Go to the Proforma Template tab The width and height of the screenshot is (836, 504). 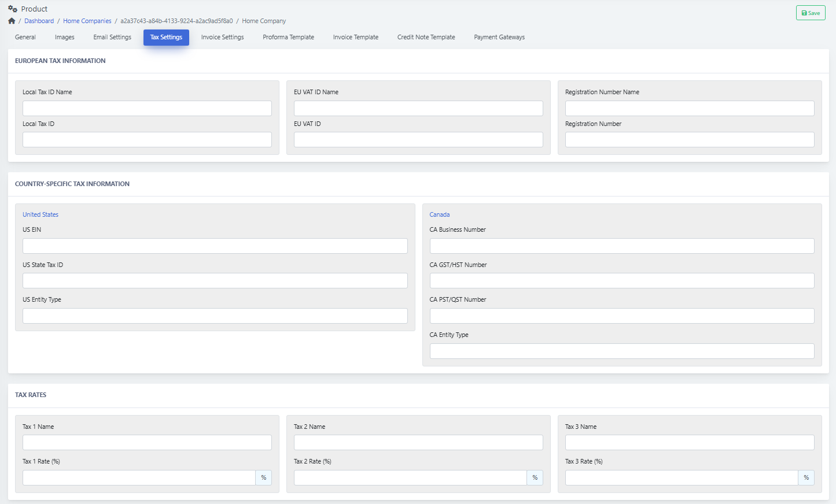tap(289, 37)
